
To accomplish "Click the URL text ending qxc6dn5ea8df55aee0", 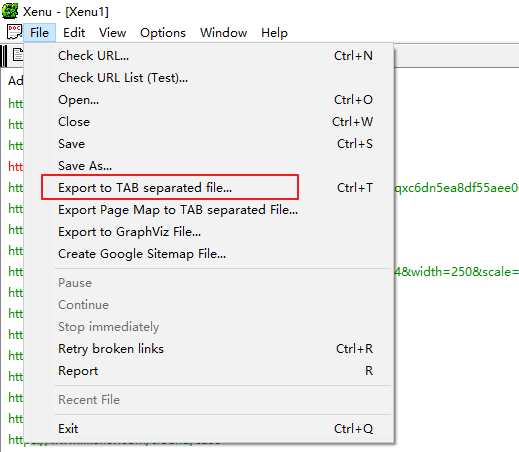I will 456,188.
